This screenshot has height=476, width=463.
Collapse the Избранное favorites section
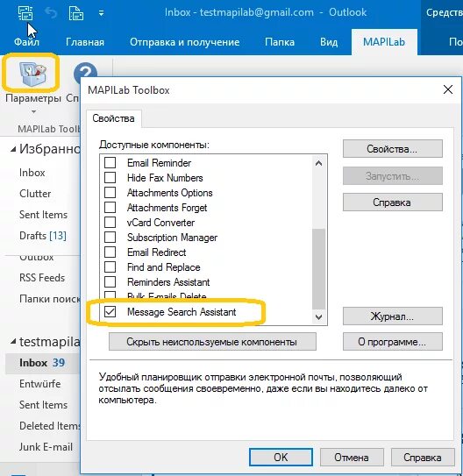click(13, 149)
